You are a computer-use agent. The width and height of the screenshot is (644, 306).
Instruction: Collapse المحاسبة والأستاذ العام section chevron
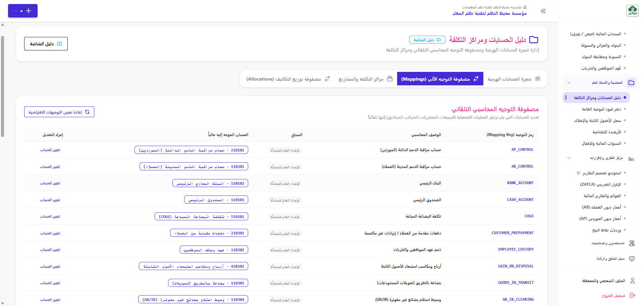tap(569, 83)
